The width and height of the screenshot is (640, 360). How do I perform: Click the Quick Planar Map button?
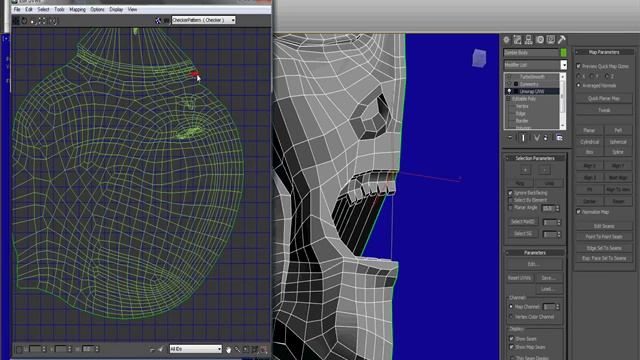[604, 98]
